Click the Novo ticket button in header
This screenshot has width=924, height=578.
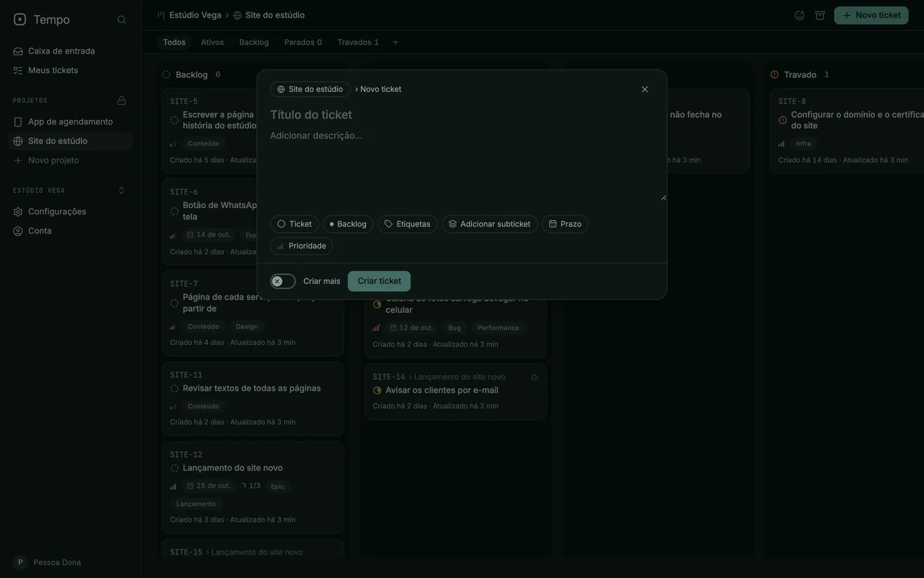pos(871,16)
